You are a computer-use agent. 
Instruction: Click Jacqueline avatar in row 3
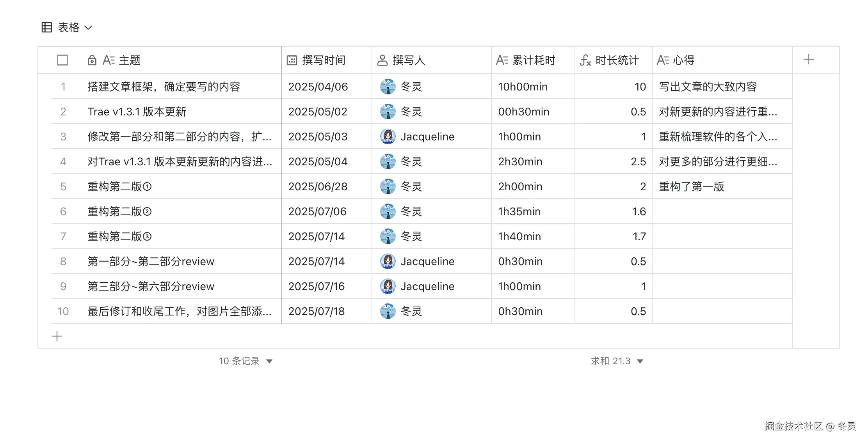coord(388,136)
